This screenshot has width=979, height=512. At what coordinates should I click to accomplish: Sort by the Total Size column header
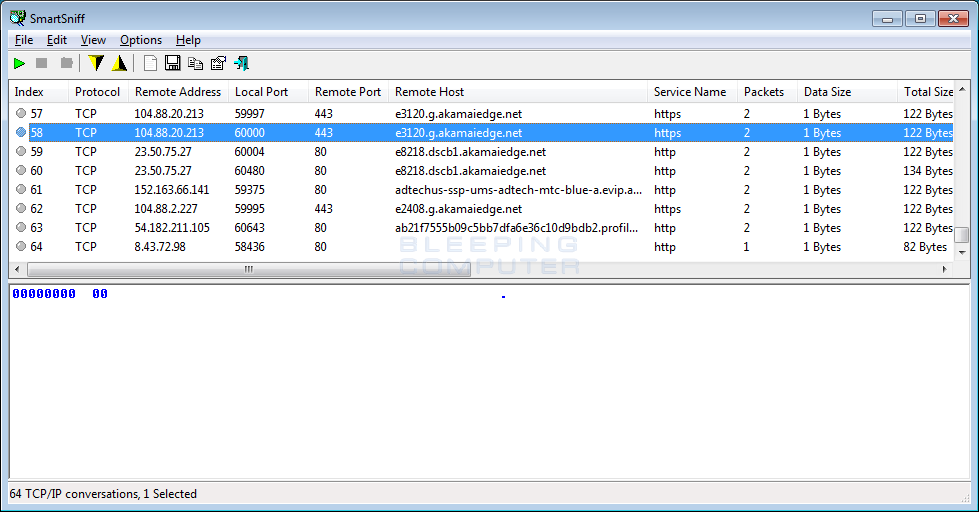(926, 92)
